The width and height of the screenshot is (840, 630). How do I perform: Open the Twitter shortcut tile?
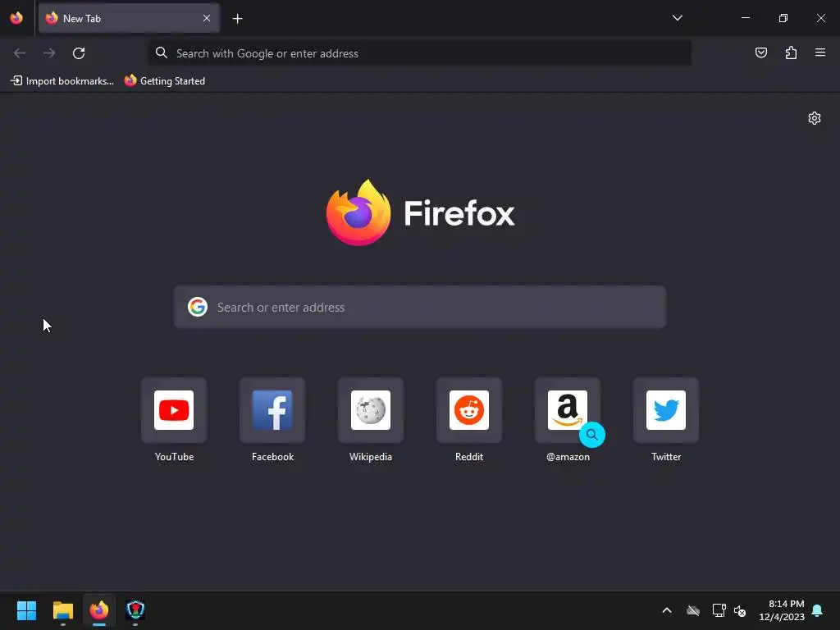coord(666,410)
